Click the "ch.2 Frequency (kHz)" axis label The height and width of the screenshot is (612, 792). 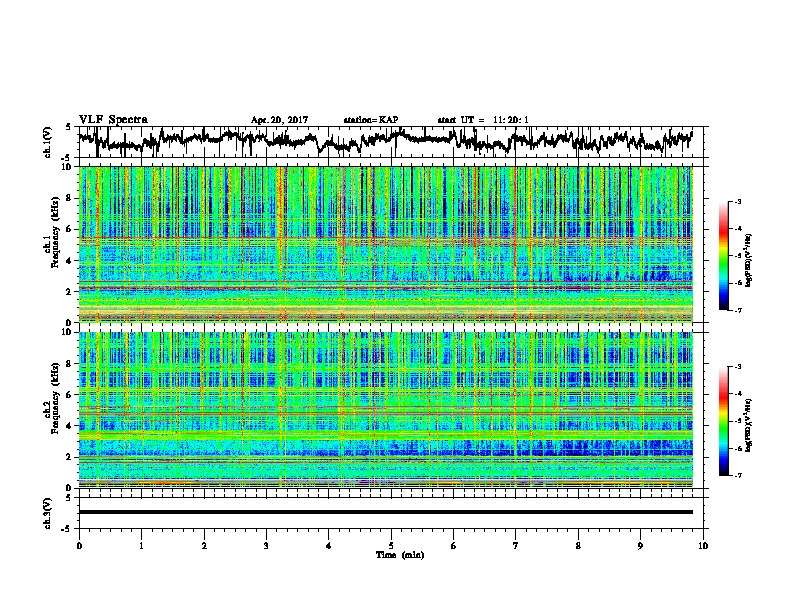(51, 398)
